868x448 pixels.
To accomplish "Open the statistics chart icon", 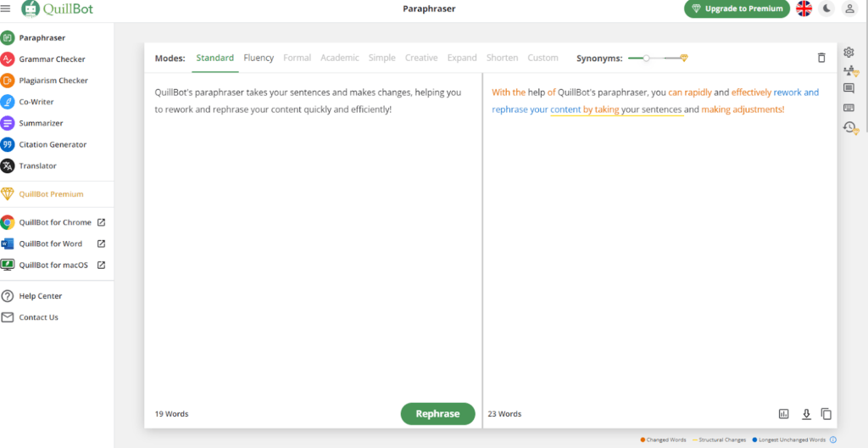I will click(x=783, y=413).
